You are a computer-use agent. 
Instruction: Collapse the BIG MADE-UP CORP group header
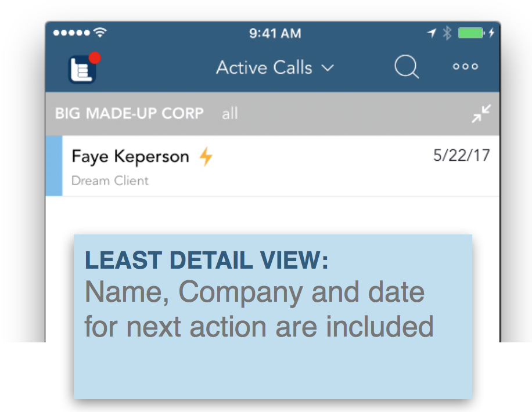(x=129, y=113)
